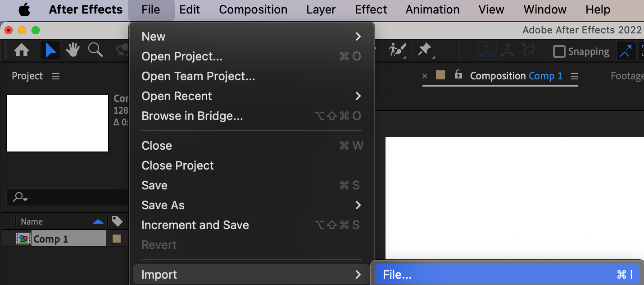This screenshot has width=644, height=285.
Task: Expand the New submenu
Action: [x=252, y=37]
